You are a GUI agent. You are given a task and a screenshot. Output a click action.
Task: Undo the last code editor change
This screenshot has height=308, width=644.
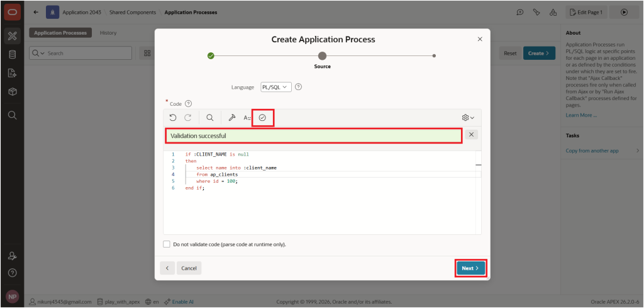pyautogui.click(x=173, y=118)
